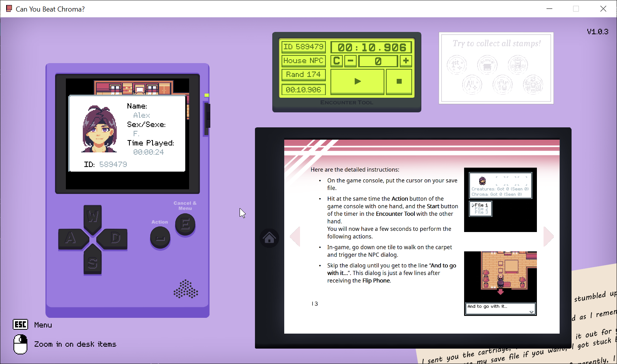The image size is (617, 364).
Task: Hit the console Action button
Action: pyautogui.click(x=160, y=237)
